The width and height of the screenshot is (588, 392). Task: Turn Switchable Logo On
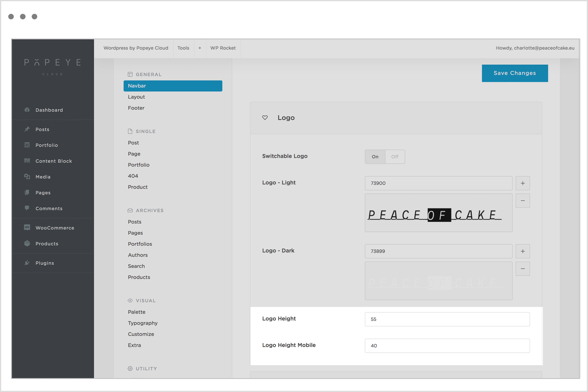(x=375, y=157)
